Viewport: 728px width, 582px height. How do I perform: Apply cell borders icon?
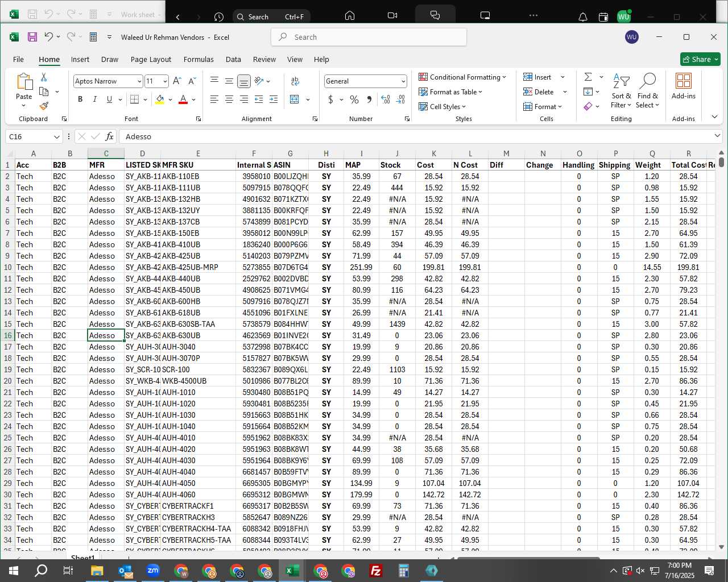(134, 99)
